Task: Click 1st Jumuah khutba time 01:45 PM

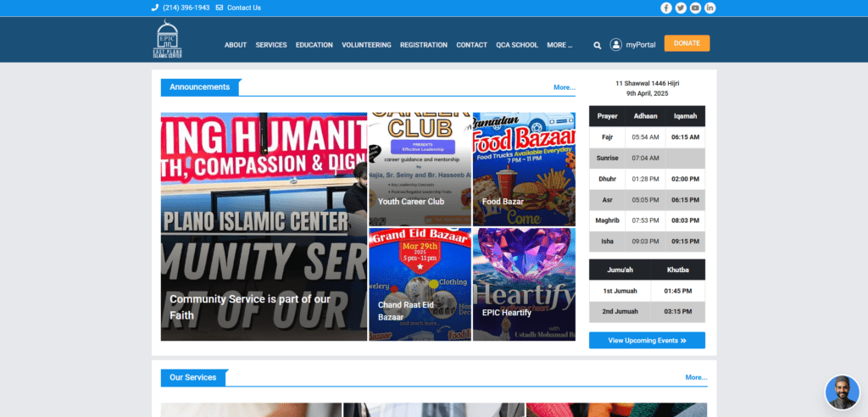Action: click(x=678, y=291)
